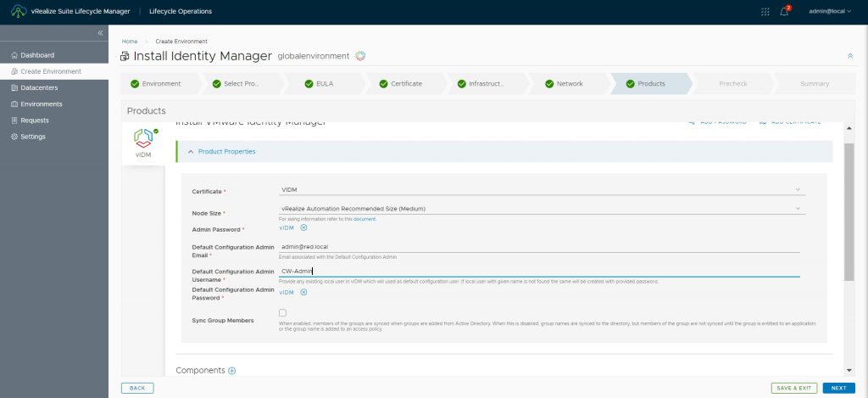Click green check icon on Network step
Image resolution: width=868 pixels, height=398 pixels.
(549, 84)
